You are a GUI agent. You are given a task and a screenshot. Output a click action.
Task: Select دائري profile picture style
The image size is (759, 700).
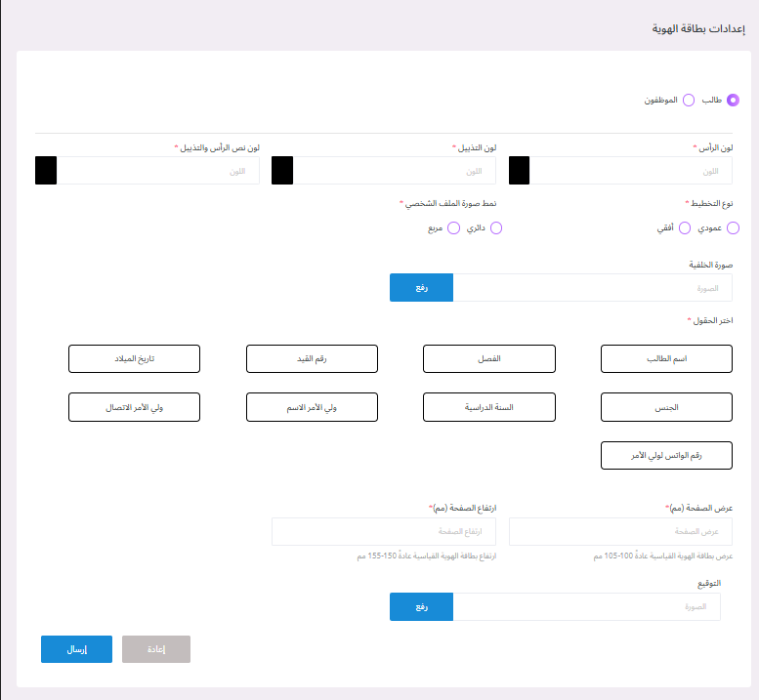point(495,227)
